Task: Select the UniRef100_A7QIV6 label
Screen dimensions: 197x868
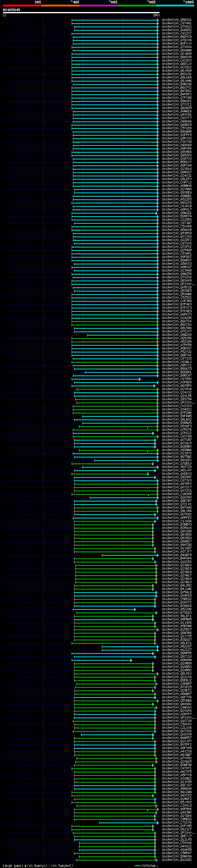Action: coord(177,40)
